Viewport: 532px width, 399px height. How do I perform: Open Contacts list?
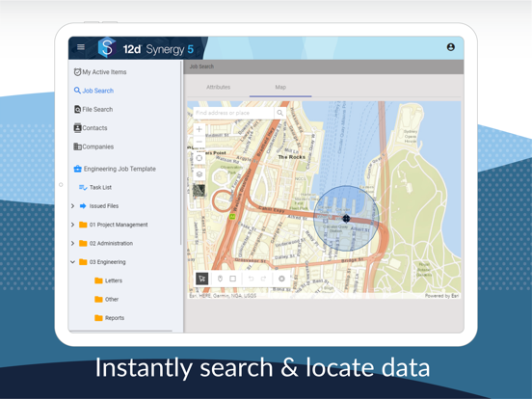pos(91,128)
